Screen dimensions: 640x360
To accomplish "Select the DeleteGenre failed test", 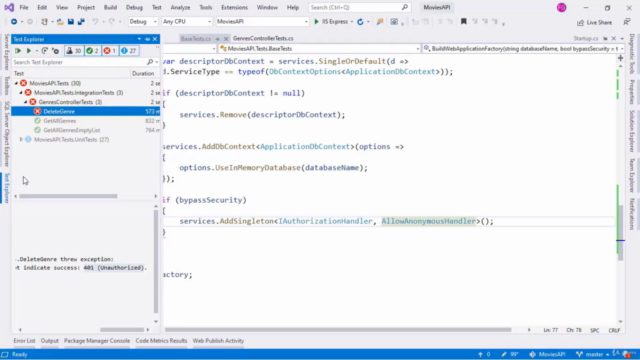I will pyautogui.click(x=86, y=111).
